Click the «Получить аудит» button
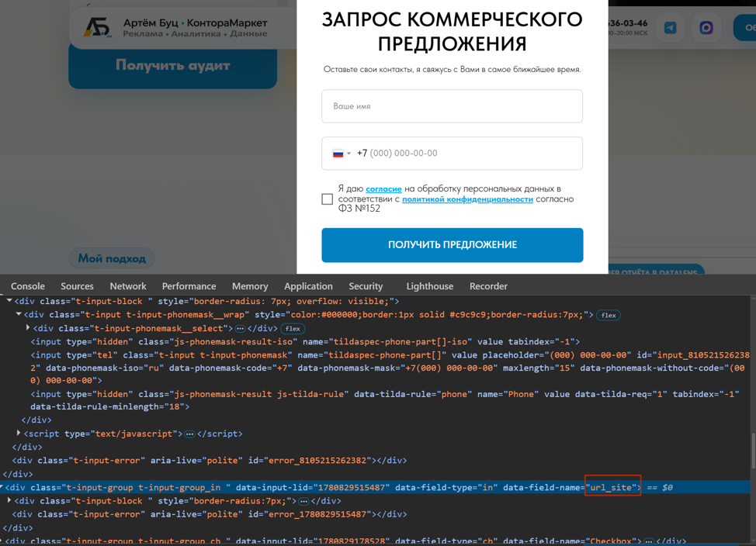The width and height of the screenshot is (756, 546). pos(172,65)
